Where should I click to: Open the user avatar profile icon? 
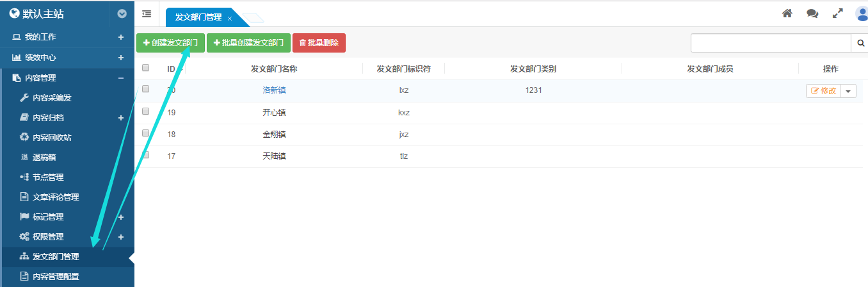(x=862, y=13)
